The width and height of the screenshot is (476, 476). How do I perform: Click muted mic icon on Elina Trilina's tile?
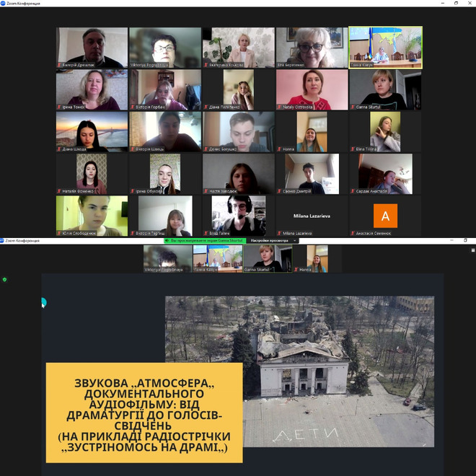352,149
